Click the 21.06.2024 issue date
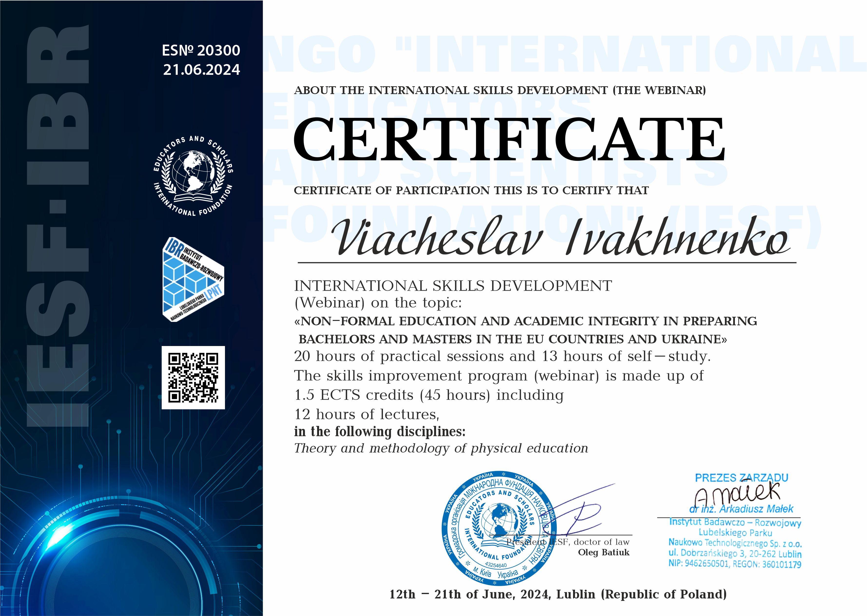Screen dimensions: 867x616 coord(202,70)
